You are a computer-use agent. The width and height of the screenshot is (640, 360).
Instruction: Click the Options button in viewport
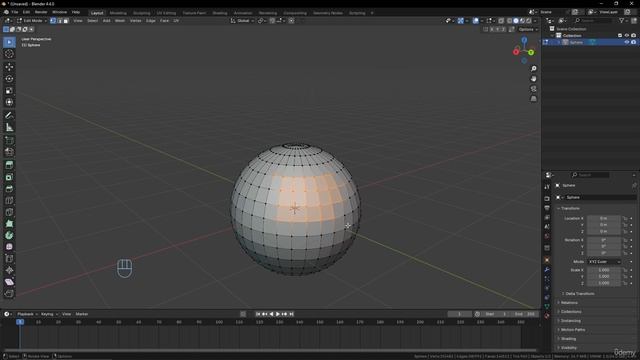pos(528,29)
